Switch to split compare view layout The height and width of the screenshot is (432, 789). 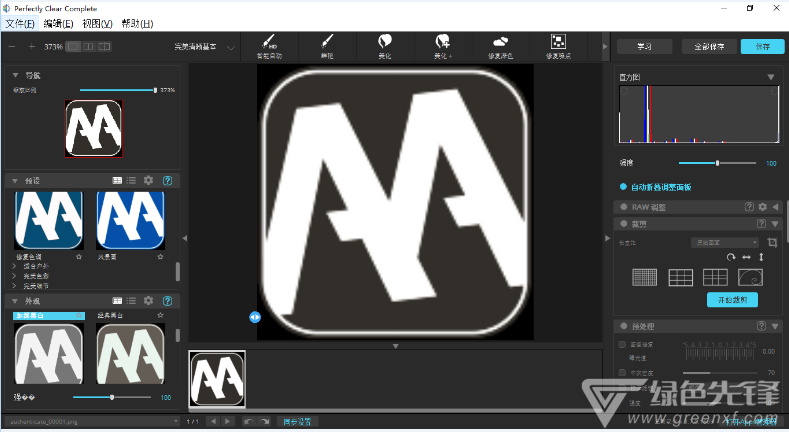point(104,46)
